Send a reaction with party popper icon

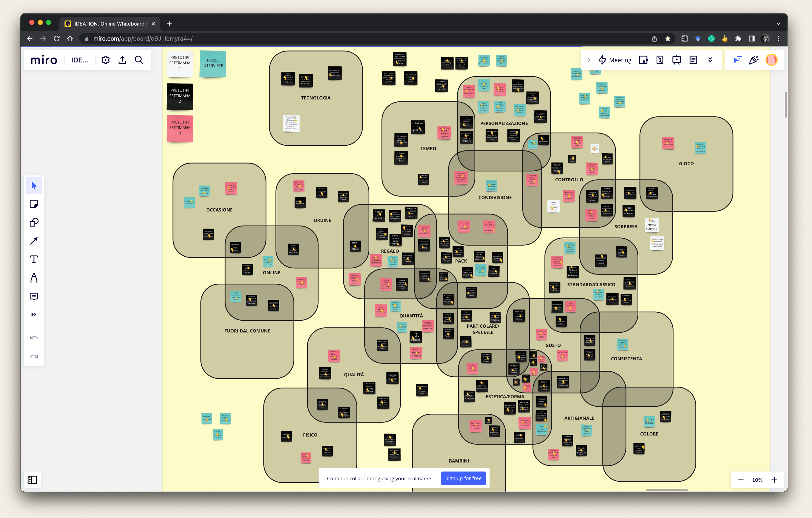pyautogui.click(x=754, y=60)
